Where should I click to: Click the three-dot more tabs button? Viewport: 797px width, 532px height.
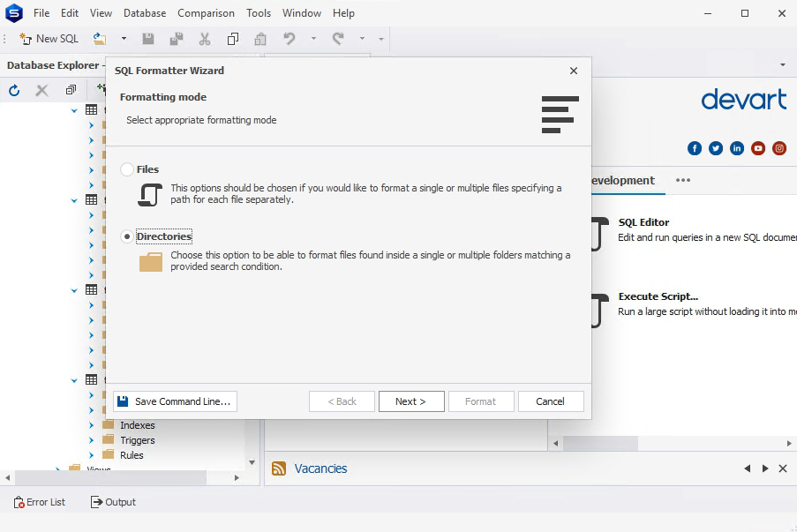pyautogui.click(x=683, y=180)
